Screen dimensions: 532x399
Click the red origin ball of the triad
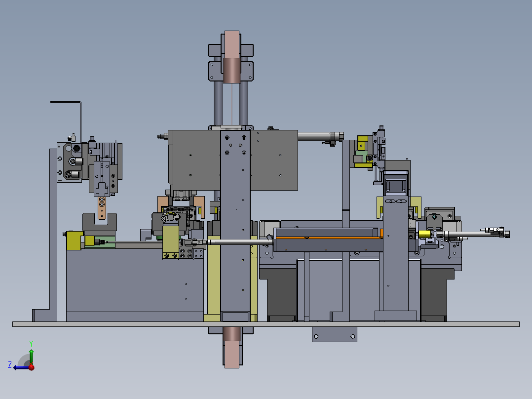[x=32, y=367]
